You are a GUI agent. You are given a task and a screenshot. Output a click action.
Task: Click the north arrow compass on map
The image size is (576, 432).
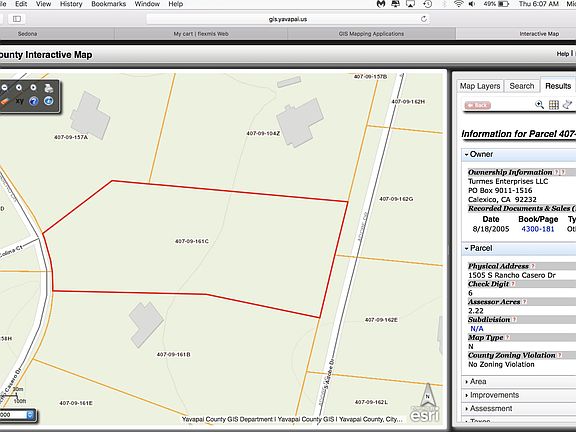(428, 396)
